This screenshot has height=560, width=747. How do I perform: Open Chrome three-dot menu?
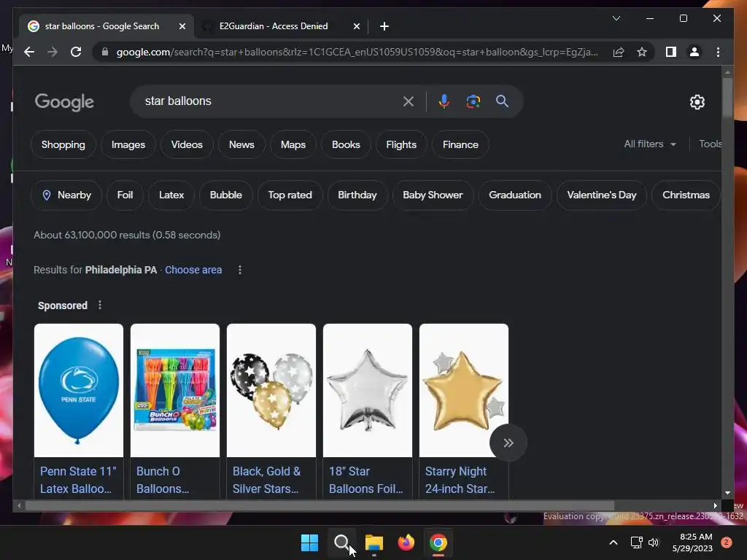(x=718, y=52)
